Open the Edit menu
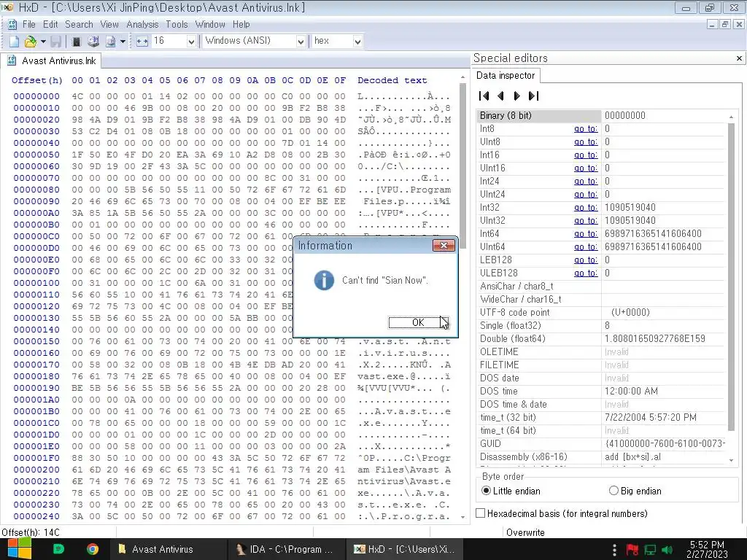Viewport: 747px width, 560px height. click(x=50, y=24)
